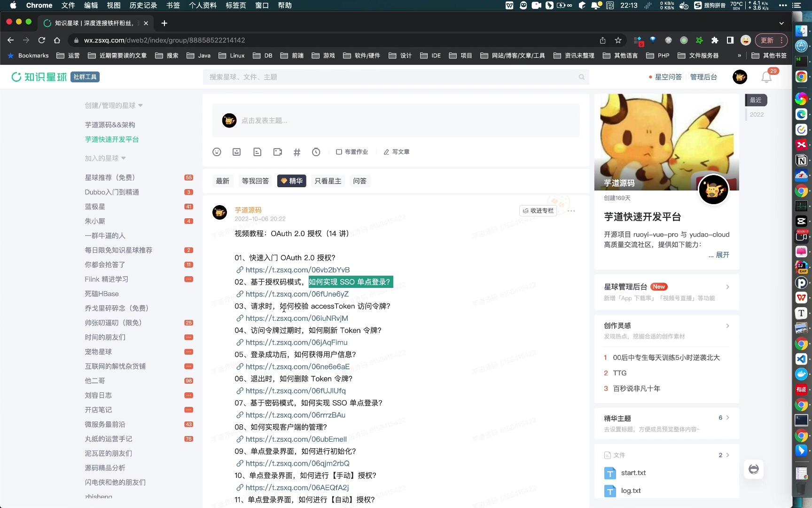Go to browser home page icon
Viewport: 812px width, 508px height.
point(57,40)
